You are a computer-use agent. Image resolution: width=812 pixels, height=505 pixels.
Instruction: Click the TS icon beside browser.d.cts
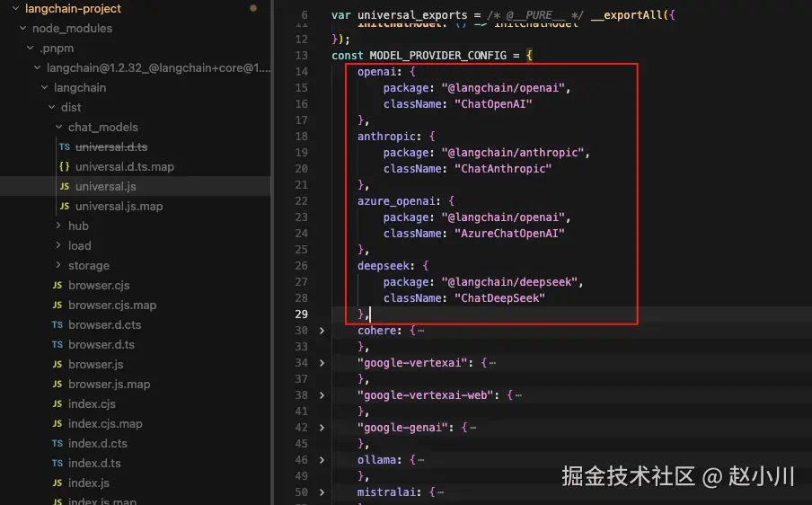(x=57, y=324)
